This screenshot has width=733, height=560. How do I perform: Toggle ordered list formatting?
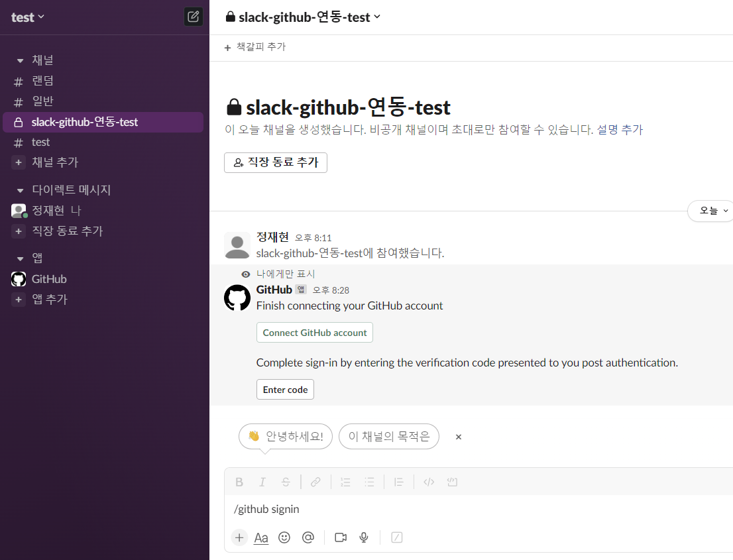(x=345, y=482)
